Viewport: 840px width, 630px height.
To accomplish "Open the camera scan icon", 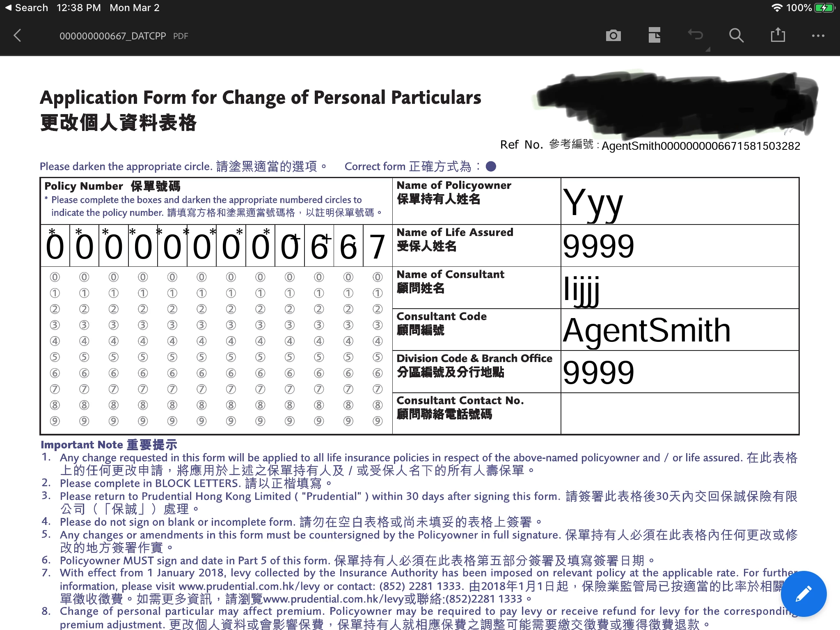I will [613, 36].
